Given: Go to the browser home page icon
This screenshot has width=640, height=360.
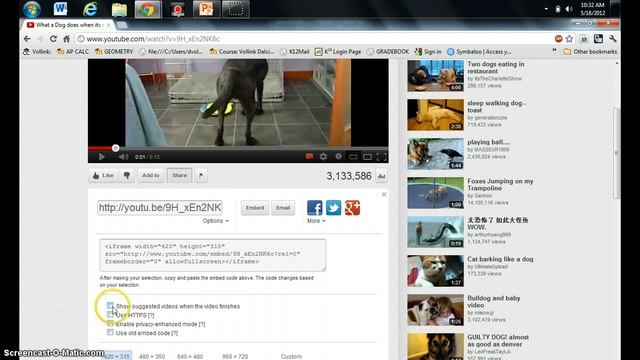Looking at the screenshot, I should point(66,39).
